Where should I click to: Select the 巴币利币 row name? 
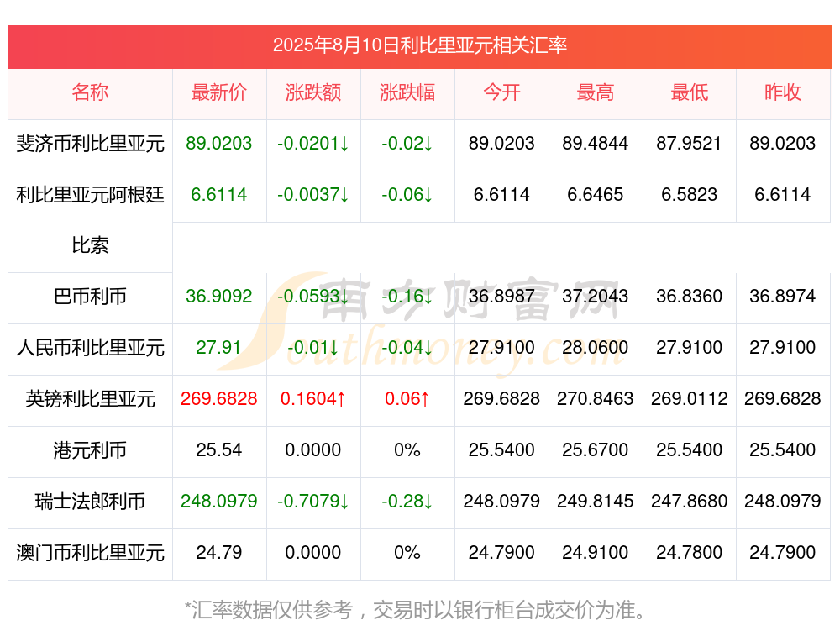(90, 297)
